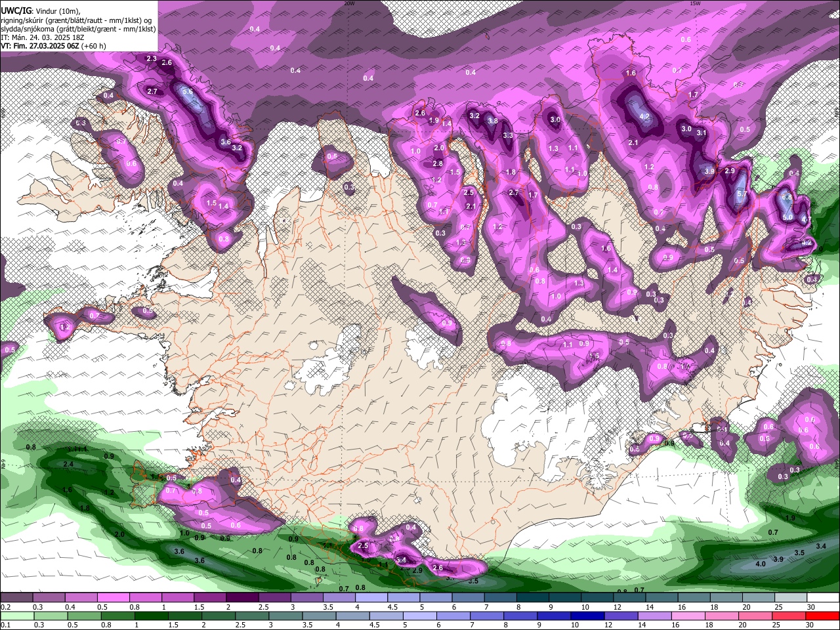Click the 2.3 precipitation value on the map
840x630 pixels.
152,59
